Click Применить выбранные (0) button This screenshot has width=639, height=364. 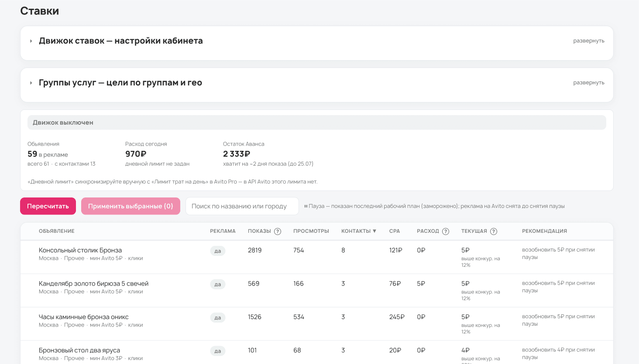(131, 206)
